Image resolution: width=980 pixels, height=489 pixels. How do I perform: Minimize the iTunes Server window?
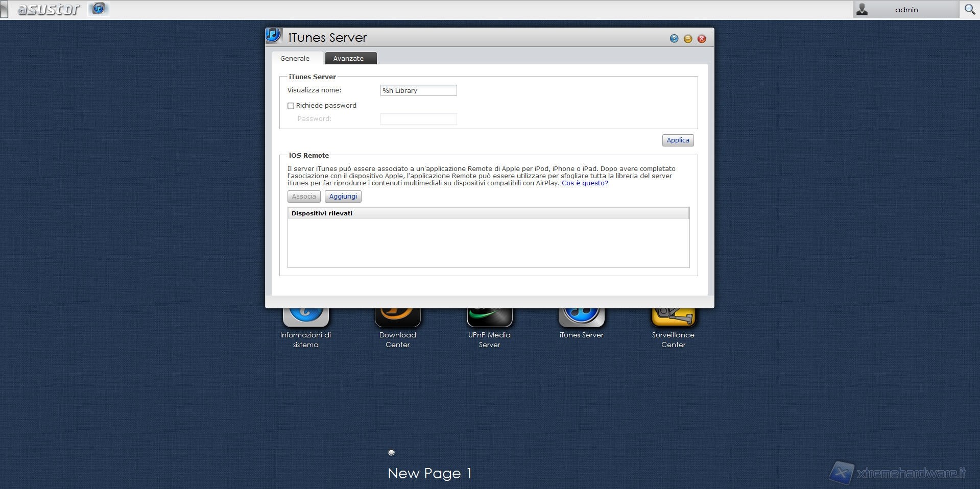(x=688, y=39)
